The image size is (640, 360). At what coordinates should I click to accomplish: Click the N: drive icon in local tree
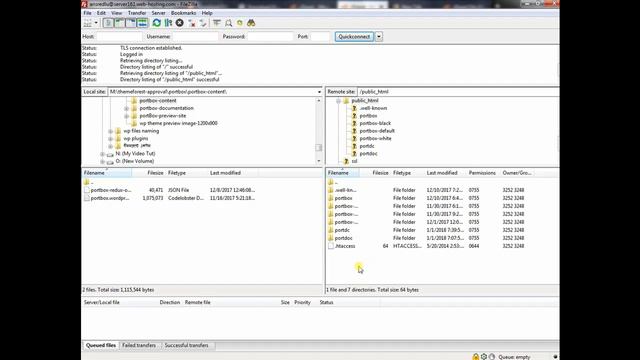click(x=110, y=154)
